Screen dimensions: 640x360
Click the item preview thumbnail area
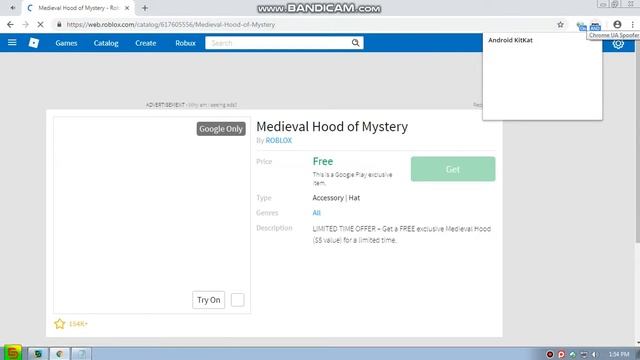point(152,215)
